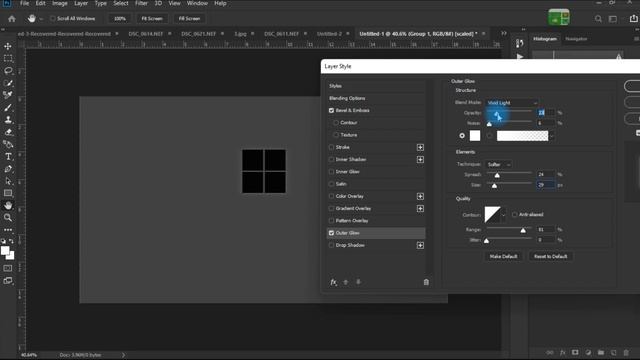Enable the Inner Glow checkbox

[x=331, y=171]
